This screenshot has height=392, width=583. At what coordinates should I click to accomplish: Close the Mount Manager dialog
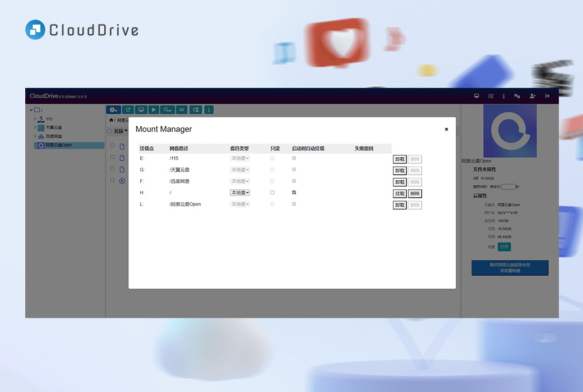446,129
